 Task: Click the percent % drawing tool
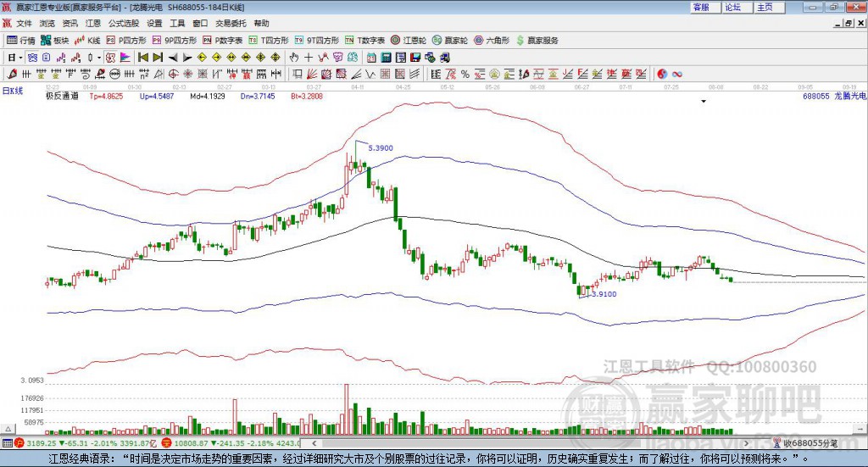pos(465,74)
